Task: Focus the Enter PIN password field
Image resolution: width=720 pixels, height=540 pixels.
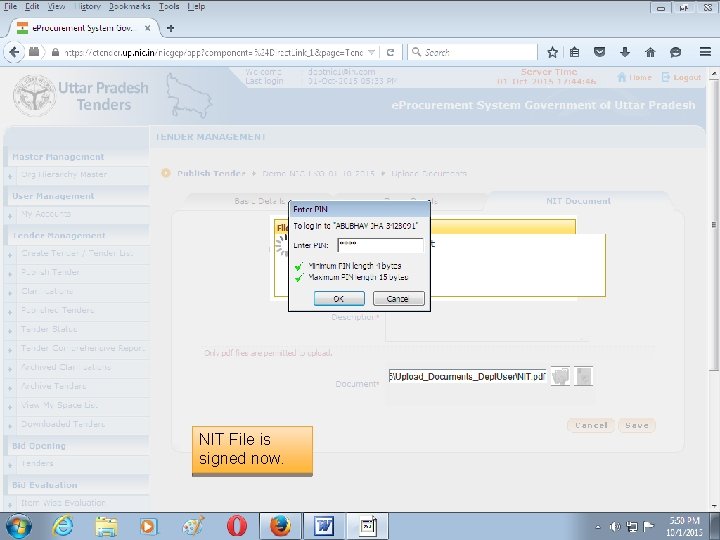Action: (380, 245)
